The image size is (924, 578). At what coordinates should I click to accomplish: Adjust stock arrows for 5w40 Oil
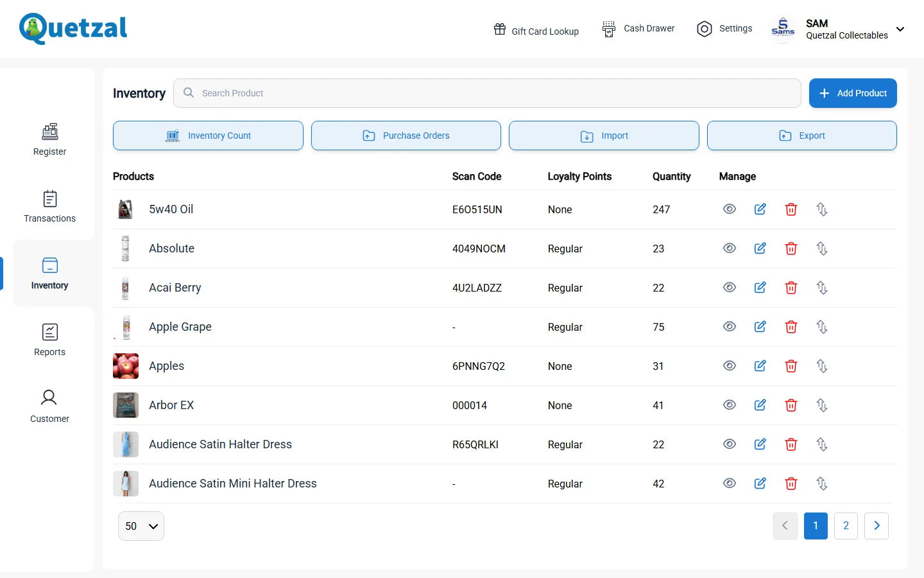point(822,209)
